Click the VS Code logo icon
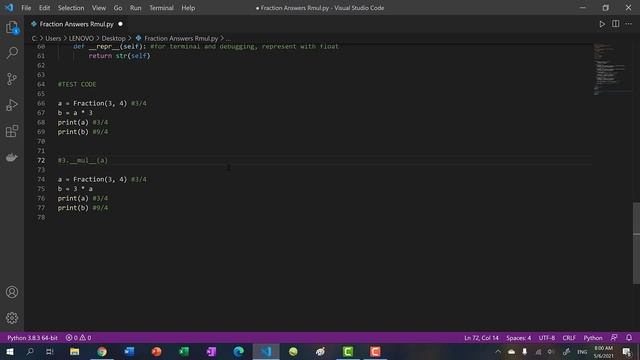 [x=9, y=8]
